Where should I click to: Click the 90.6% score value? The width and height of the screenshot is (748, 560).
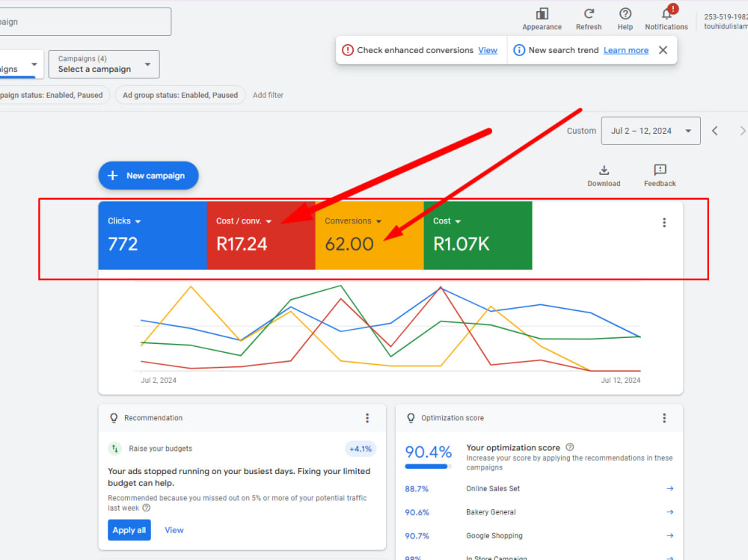417,512
